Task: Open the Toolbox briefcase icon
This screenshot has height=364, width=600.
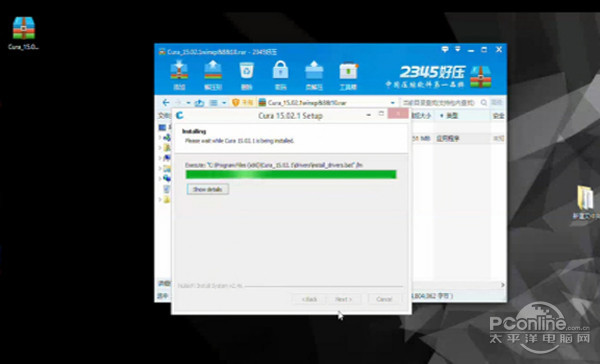Action: pyautogui.click(x=348, y=75)
